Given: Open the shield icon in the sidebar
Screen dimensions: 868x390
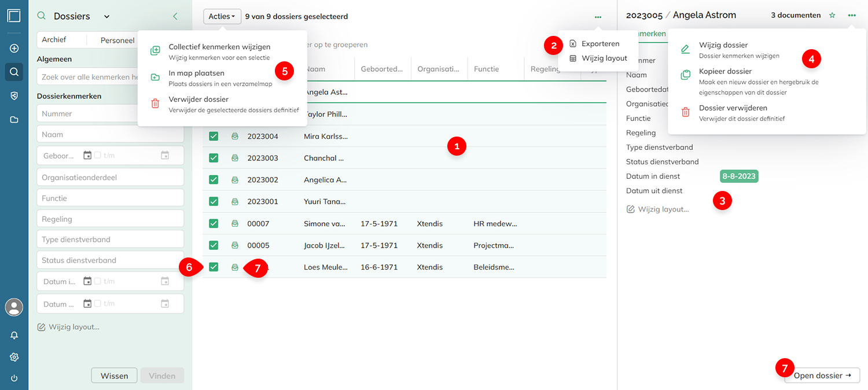Looking at the screenshot, I should 14,96.
